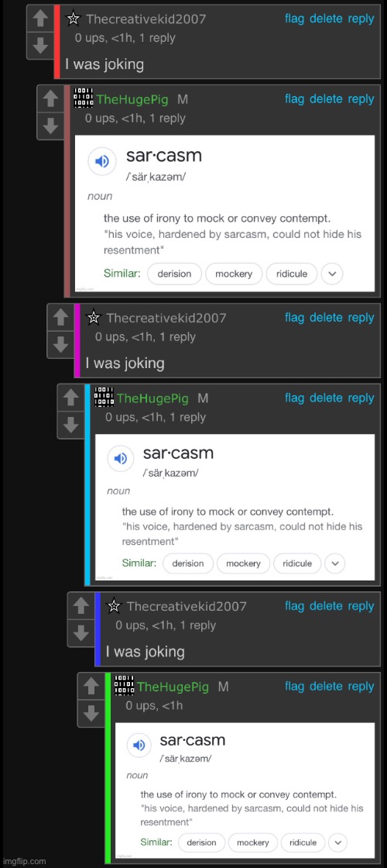Downvote the third "I was joking" comment
Viewport: 387px width, 868px height.
(x=80, y=632)
